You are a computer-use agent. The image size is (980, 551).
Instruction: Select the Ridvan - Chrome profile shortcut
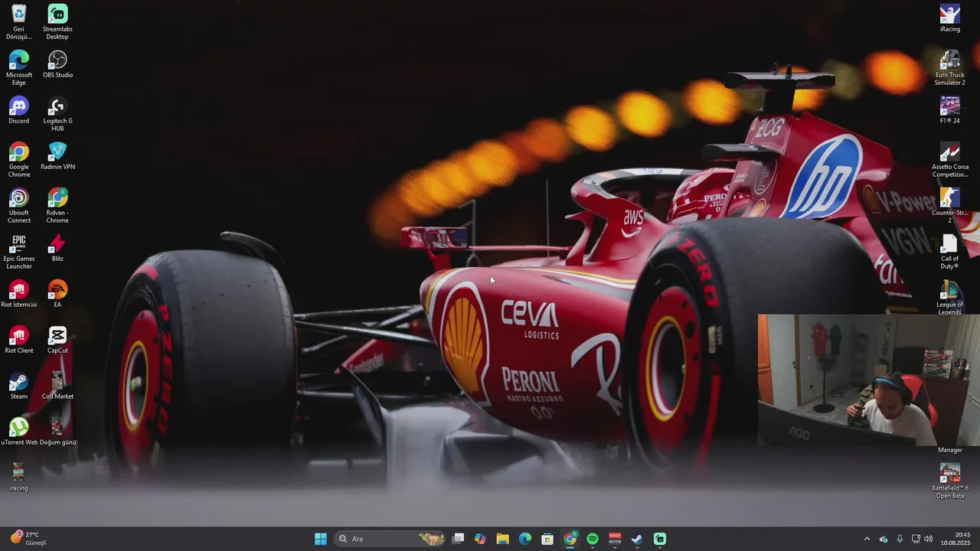coord(57,205)
